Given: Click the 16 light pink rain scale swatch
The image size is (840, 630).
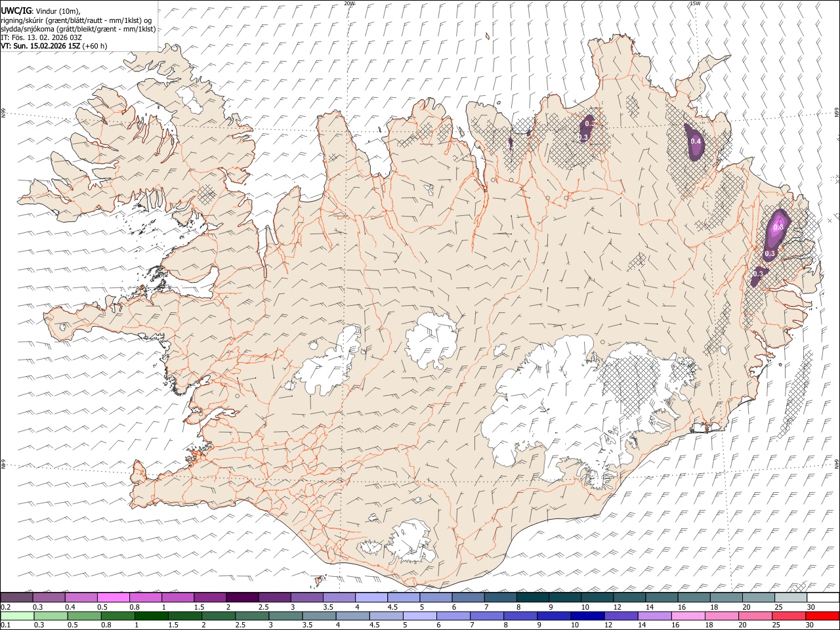Looking at the screenshot, I should 687,616.
